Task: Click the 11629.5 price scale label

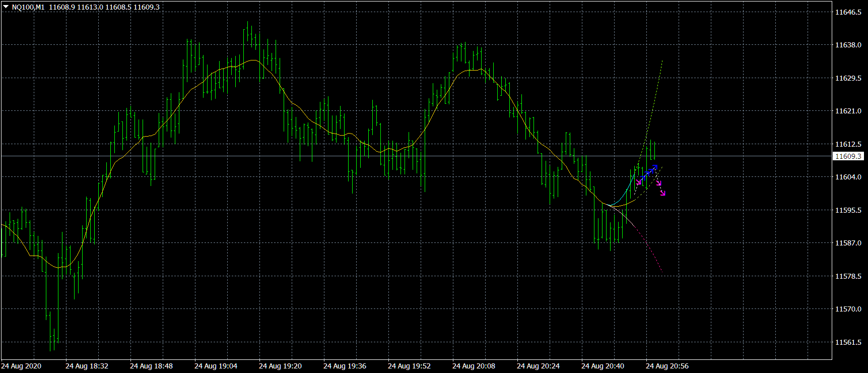Action: click(848, 78)
